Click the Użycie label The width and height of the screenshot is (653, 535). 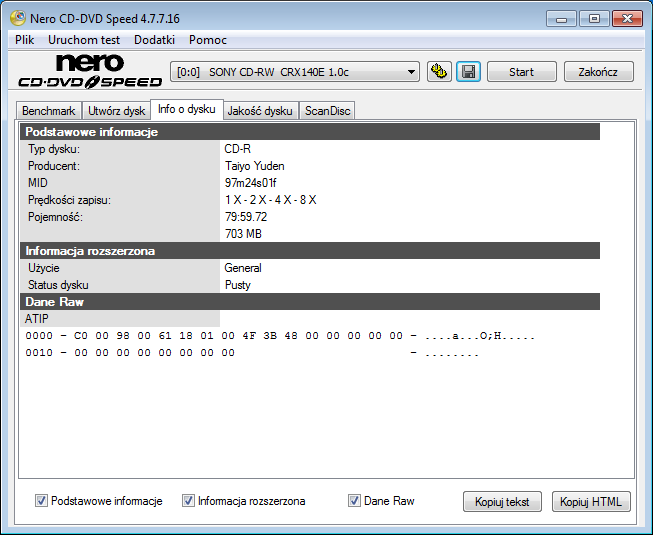pyautogui.click(x=44, y=268)
